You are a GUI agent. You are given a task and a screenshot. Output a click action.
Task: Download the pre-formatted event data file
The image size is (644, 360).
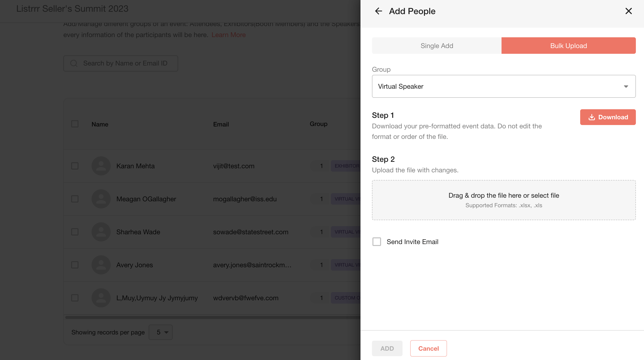[x=608, y=117]
